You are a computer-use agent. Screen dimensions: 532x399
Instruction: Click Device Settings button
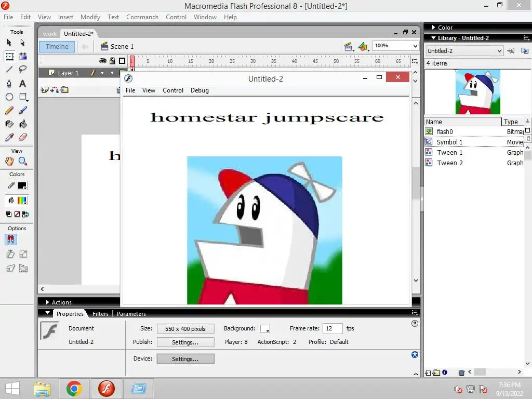(x=185, y=358)
